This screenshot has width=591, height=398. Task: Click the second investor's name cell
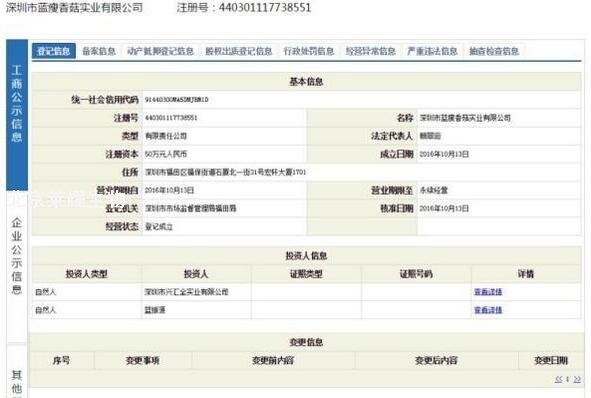pos(196,310)
